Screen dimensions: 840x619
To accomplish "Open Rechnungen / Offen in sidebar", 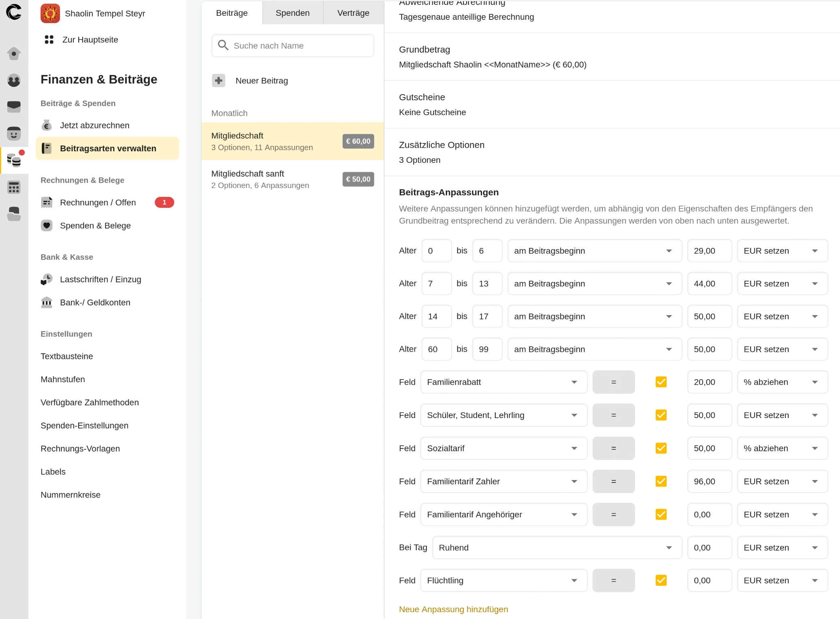I will [x=98, y=203].
